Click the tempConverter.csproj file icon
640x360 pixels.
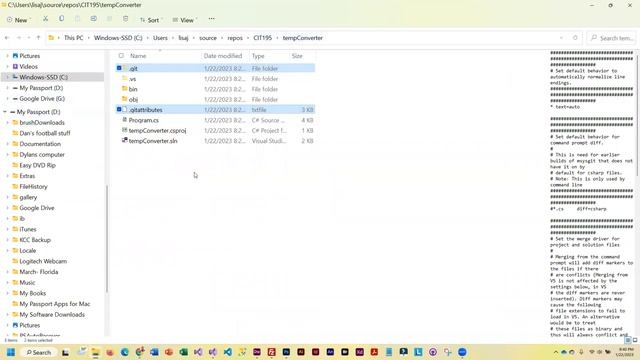pos(125,130)
